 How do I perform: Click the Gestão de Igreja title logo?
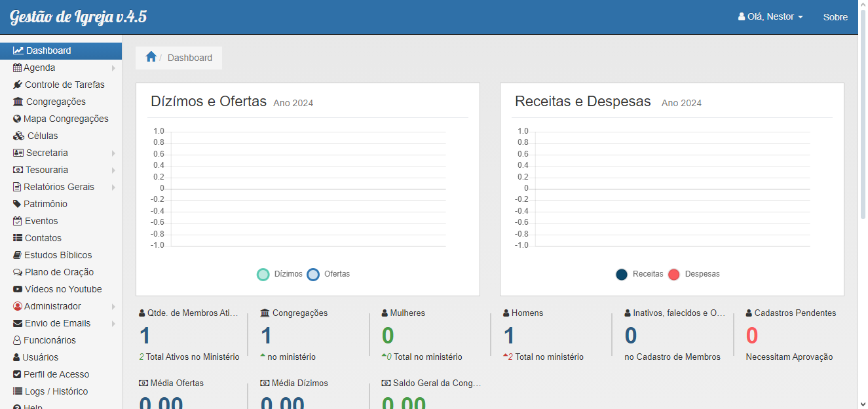tap(78, 17)
